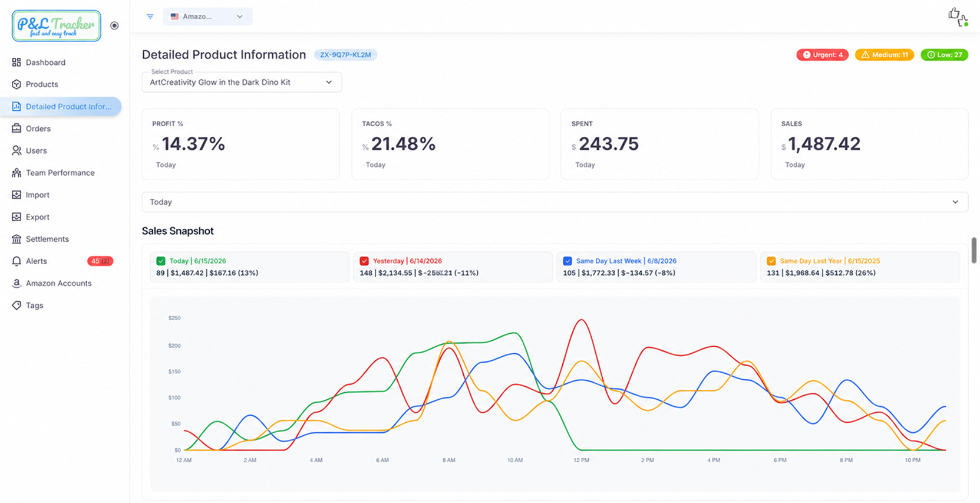Click the US flag icon in marketplace selector
This screenshot has width=980, height=503.
[x=175, y=17]
